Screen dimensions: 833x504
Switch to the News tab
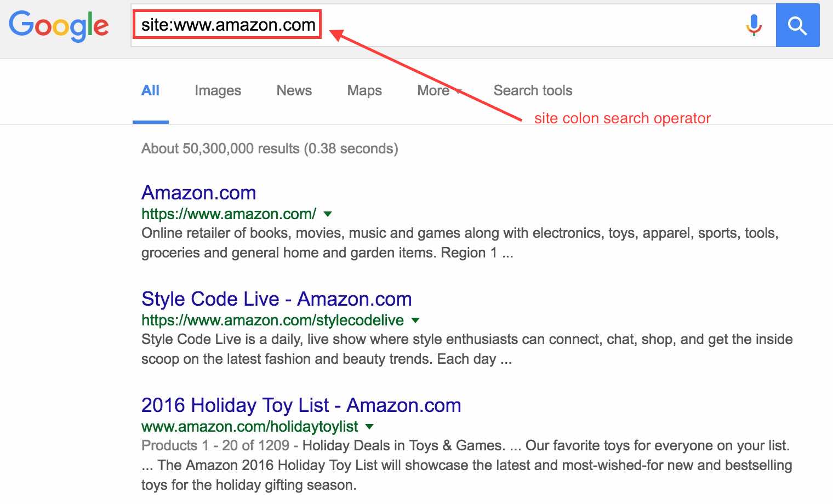[x=294, y=90]
